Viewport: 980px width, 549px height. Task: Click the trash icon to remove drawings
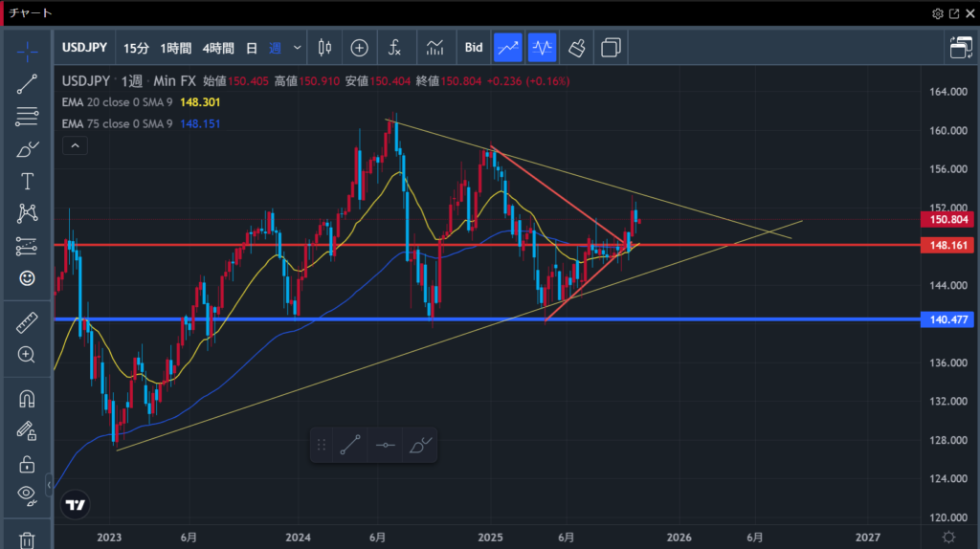tap(27, 539)
